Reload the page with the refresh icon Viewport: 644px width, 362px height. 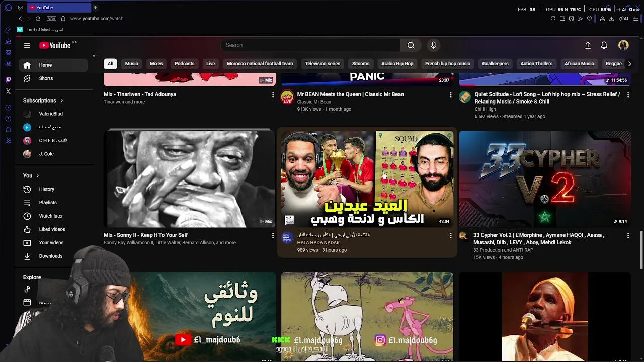pos(38,19)
